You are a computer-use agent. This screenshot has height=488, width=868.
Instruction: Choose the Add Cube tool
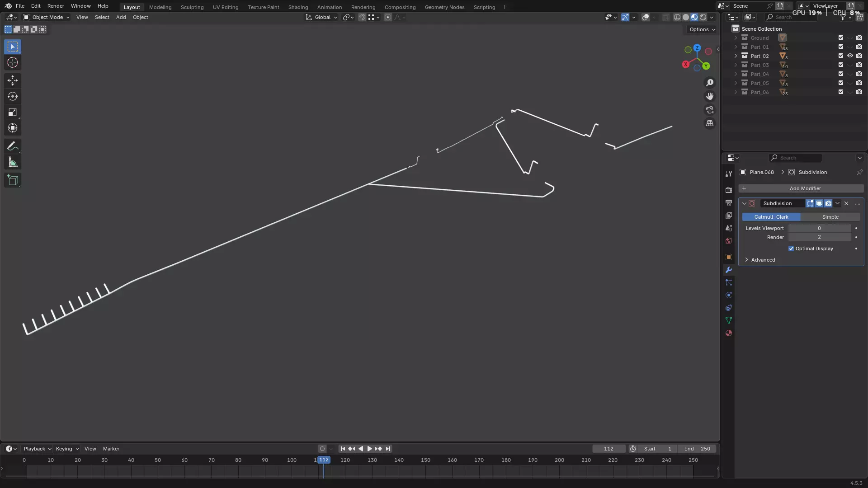pyautogui.click(x=13, y=180)
